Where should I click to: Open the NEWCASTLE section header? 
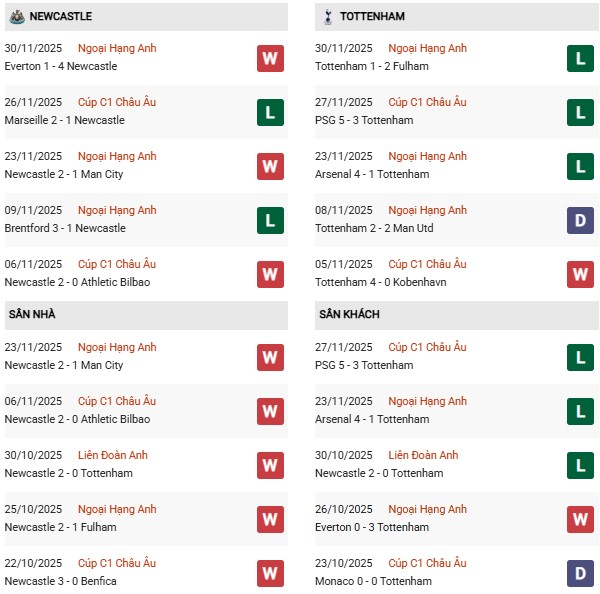61,16
